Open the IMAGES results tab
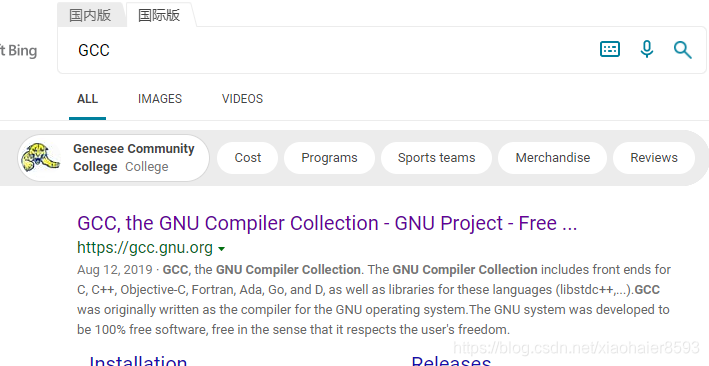This screenshot has width=709, height=366. click(x=160, y=99)
